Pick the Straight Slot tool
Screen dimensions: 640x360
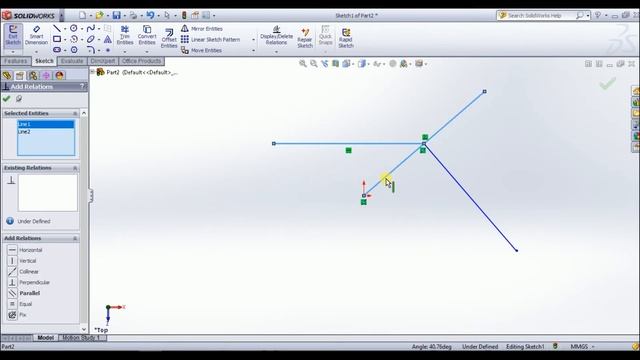[x=57, y=50]
